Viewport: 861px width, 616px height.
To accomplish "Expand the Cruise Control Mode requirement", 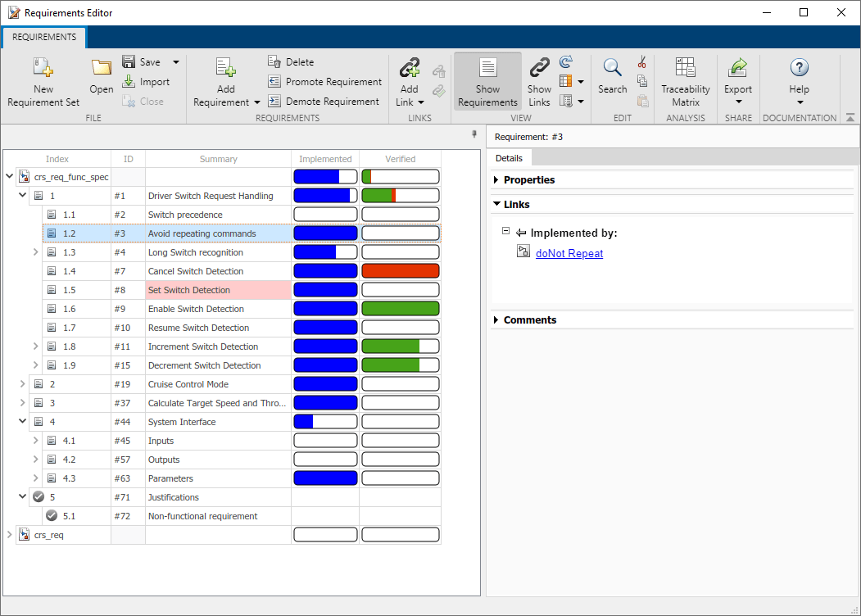I will click(x=23, y=384).
